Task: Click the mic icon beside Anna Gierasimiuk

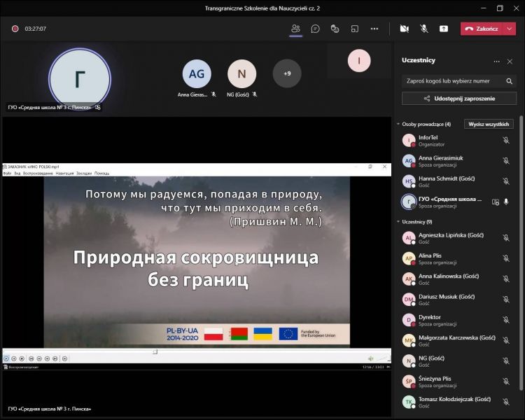Action: pos(505,160)
